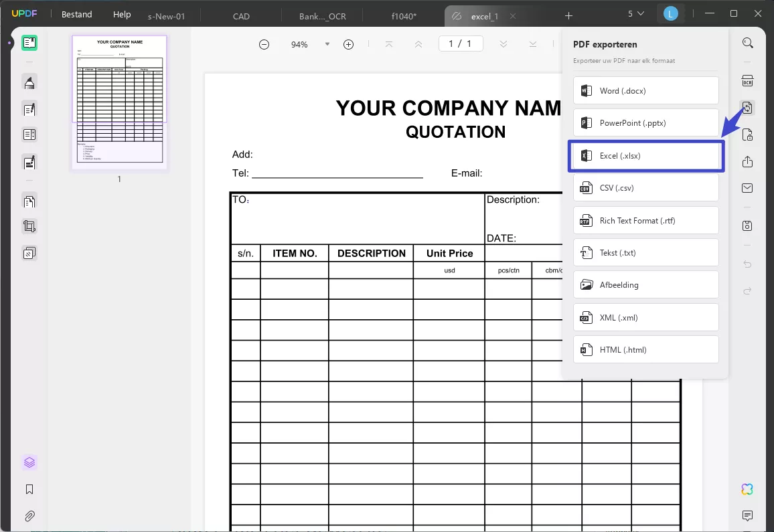Open the Bookmarks panel
The height and width of the screenshot is (532, 774).
(x=29, y=489)
